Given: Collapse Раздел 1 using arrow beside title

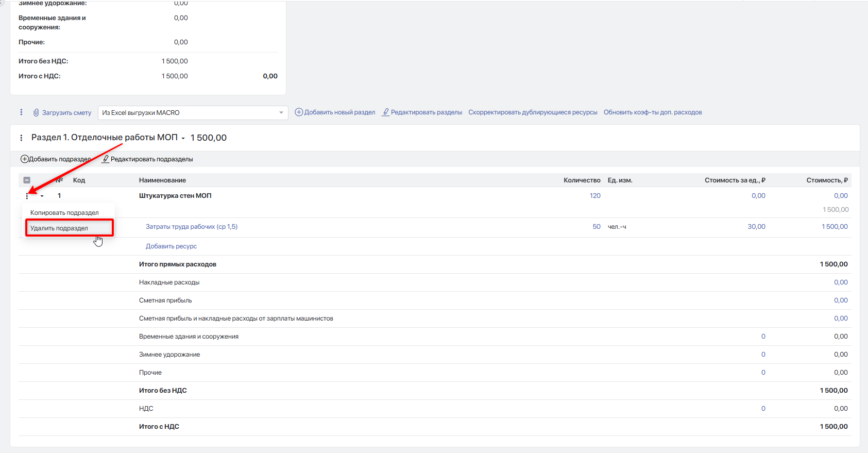Looking at the screenshot, I should (x=183, y=138).
